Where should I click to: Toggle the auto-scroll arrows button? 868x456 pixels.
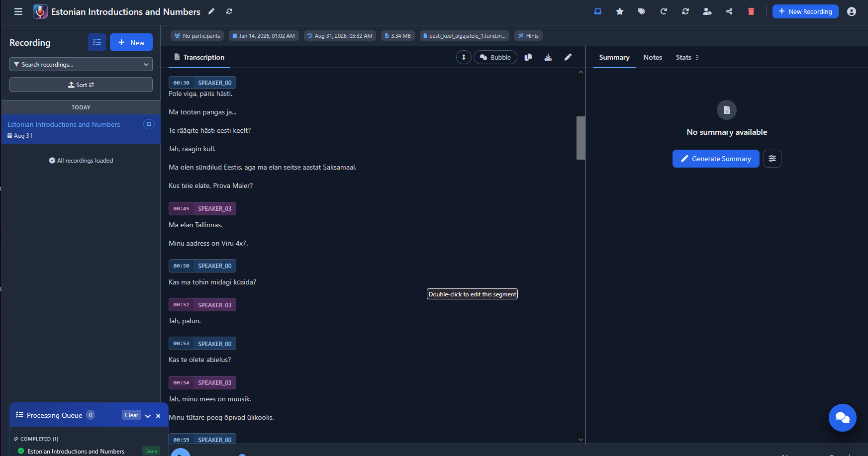(x=464, y=57)
